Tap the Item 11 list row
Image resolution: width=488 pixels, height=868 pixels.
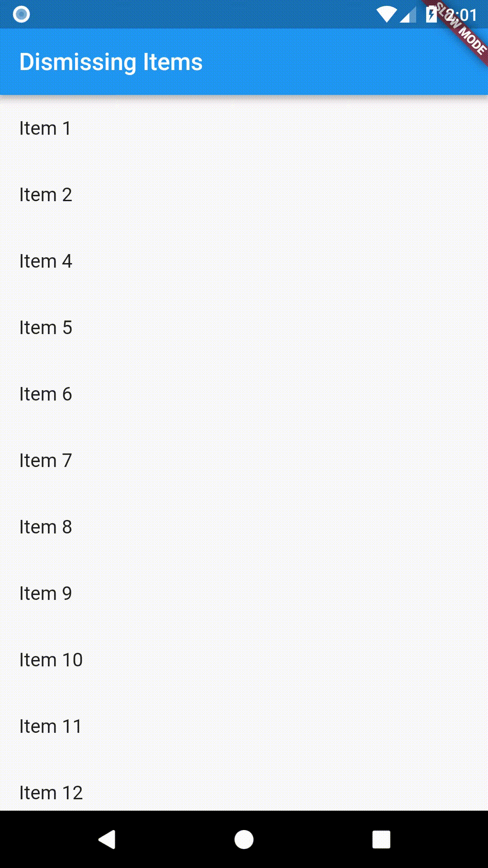point(51,726)
